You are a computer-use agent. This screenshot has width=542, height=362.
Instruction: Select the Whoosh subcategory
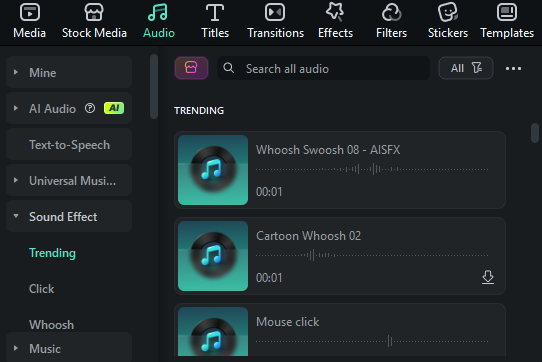point(52,325)
